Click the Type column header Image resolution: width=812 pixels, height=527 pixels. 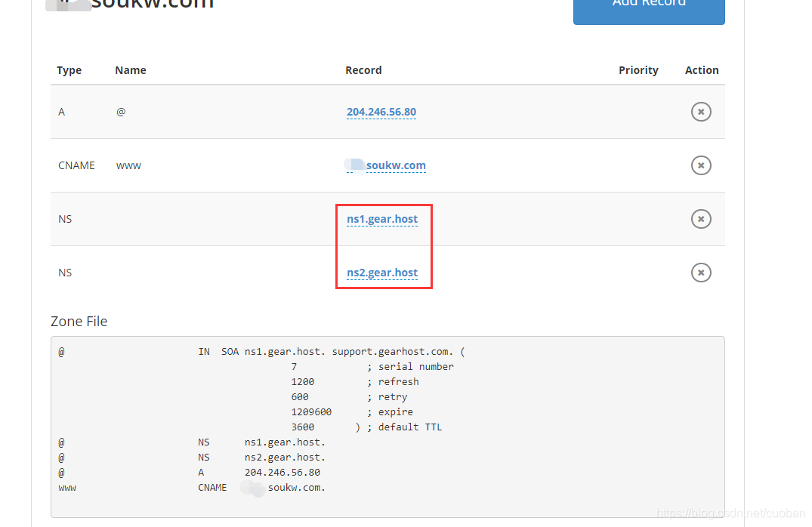pyautogui.click(x=69, y=70)
